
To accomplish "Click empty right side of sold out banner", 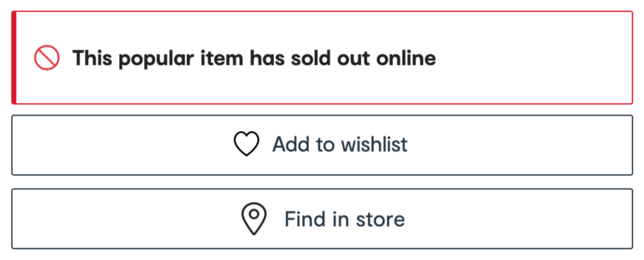I will (x=537, y=58).
